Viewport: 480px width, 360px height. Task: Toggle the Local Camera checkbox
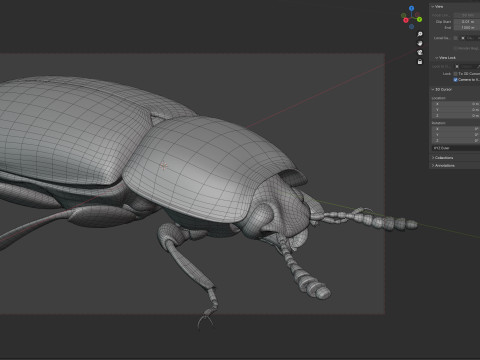(456, 38)
